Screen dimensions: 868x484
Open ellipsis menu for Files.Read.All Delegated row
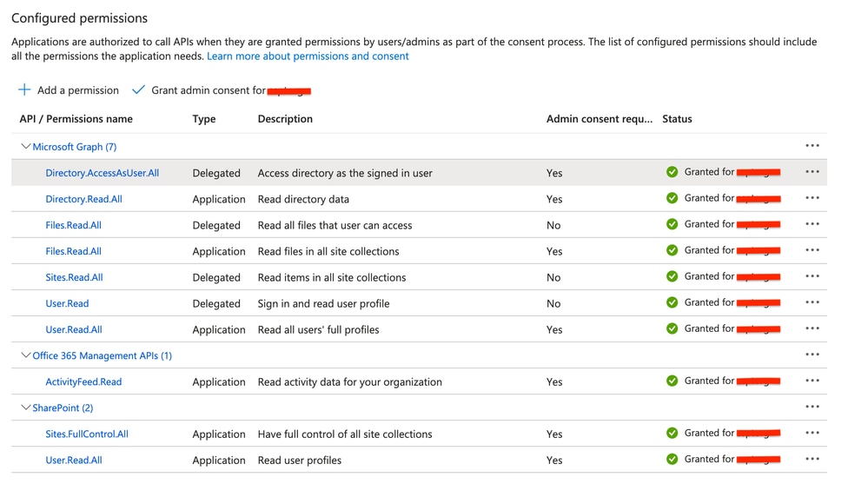(812, 223)
